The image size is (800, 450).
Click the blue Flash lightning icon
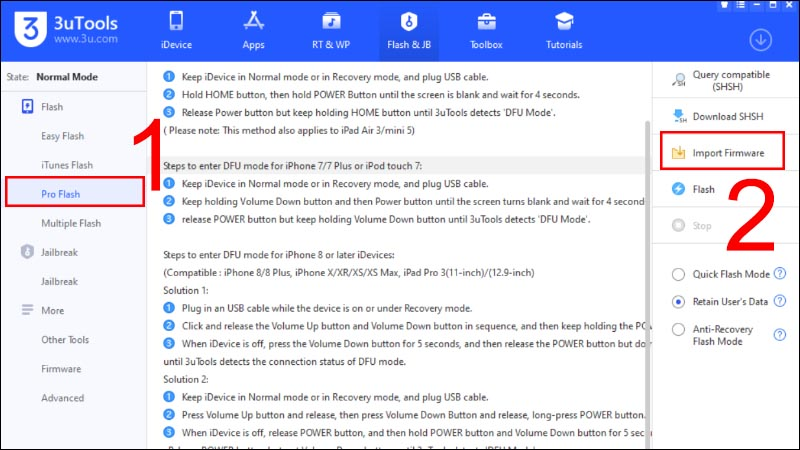[678, 189]
